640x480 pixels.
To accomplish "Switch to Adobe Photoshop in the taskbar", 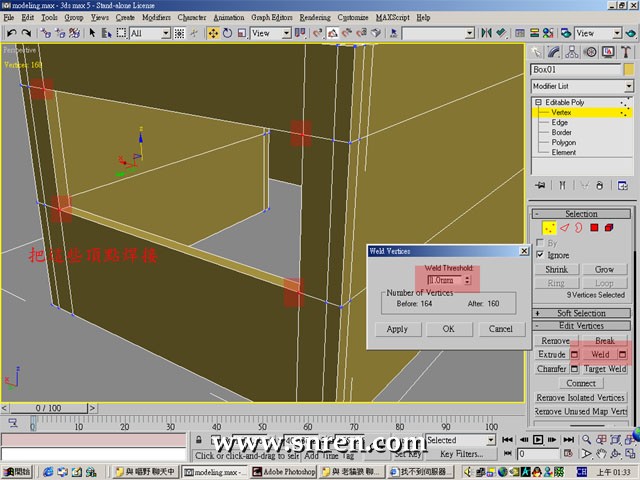I will point(284,472).
